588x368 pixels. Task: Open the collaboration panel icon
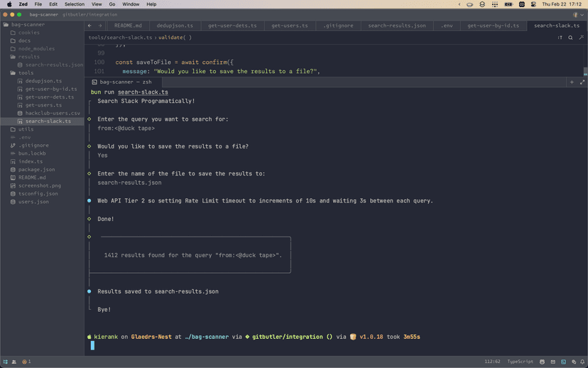coord(15,362)
